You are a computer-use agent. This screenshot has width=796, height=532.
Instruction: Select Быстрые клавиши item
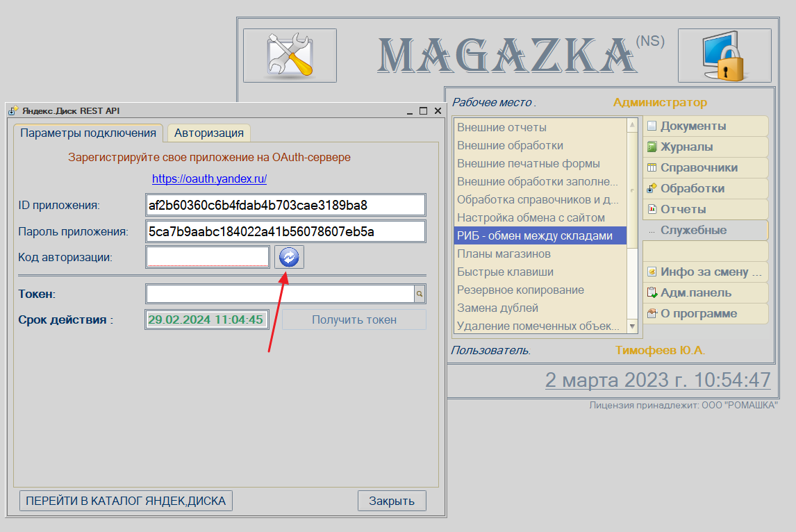coord(540,272)
